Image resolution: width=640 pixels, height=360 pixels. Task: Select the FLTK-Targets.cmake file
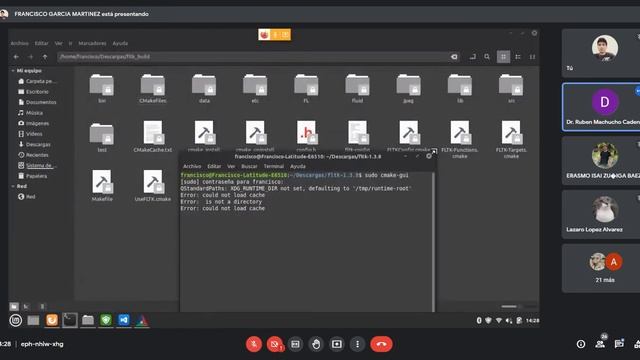point(511,139)
